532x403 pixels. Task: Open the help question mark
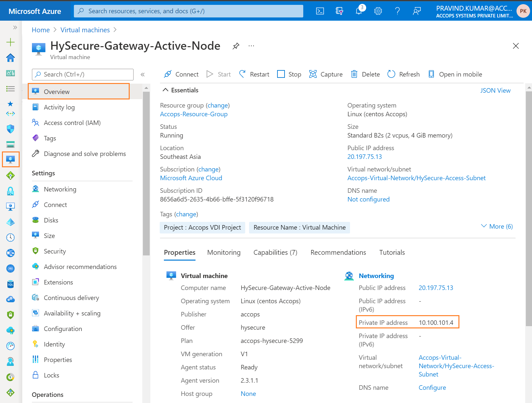[397, 11]
